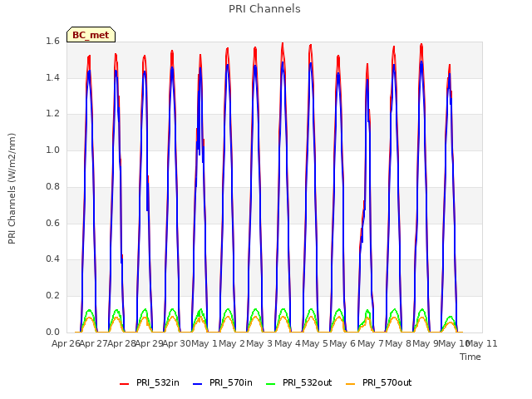Image resolution: width=532 pixels, height=399 pixels.
Task: Click the BC_met annotation tag
Action: [91, 35]
